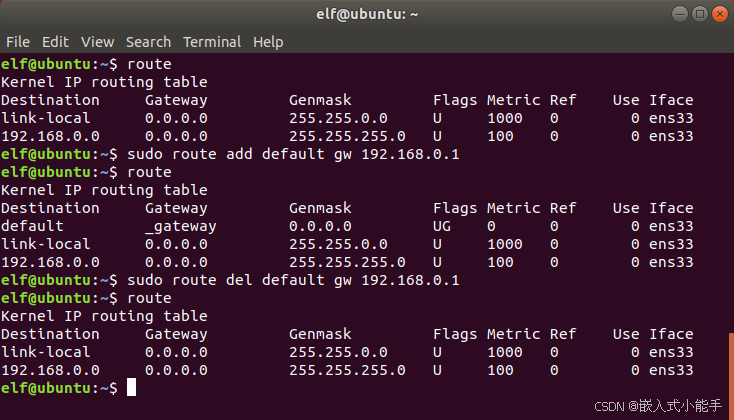Open the View menu
The width and height of the screenshot is (734, 420).
click(97, 42)
